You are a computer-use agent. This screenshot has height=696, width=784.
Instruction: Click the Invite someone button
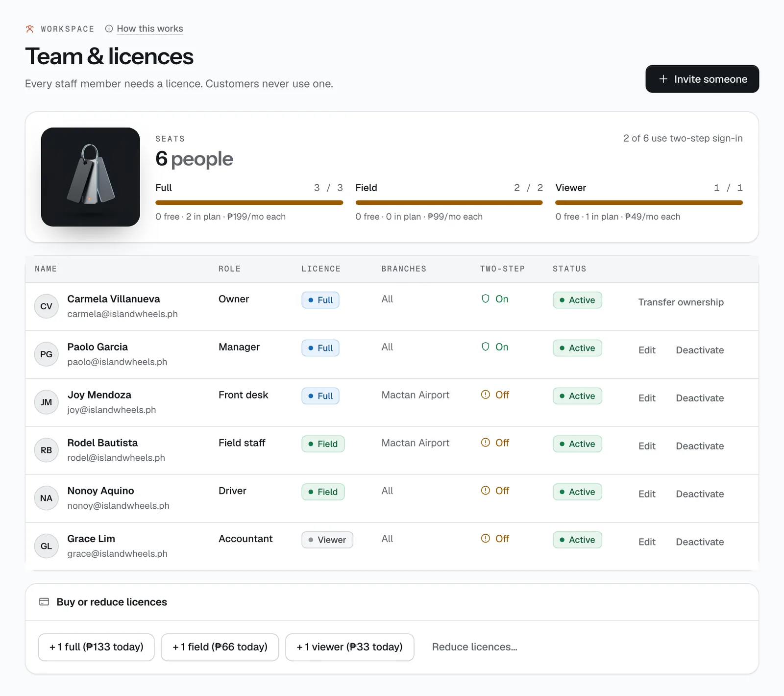(x=702, y=79)
